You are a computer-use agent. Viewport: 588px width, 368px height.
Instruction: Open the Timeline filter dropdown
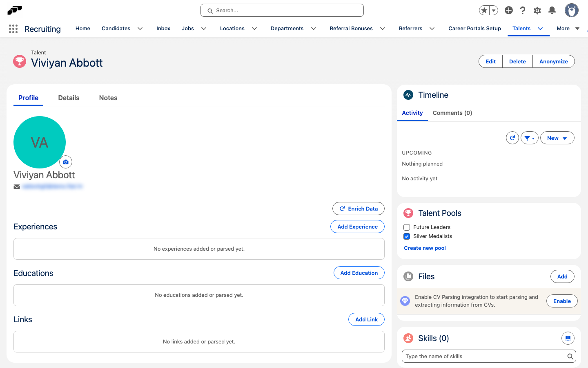click(x=530, y=138)
